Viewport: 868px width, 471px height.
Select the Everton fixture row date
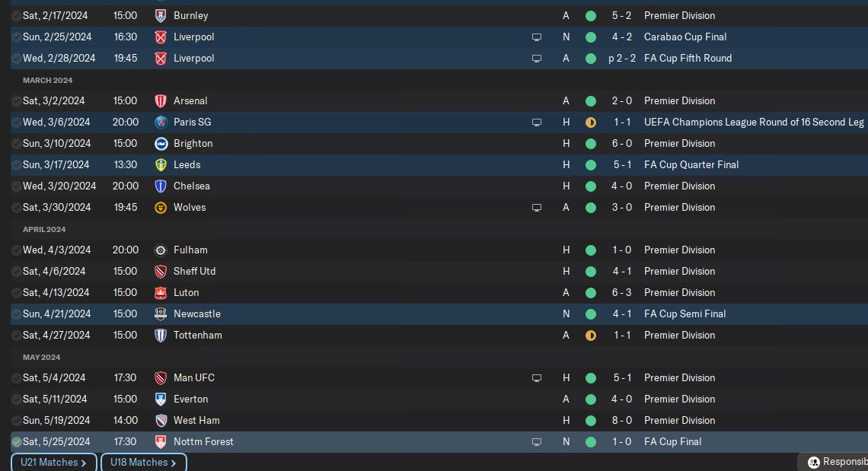(x=55, y=399)
